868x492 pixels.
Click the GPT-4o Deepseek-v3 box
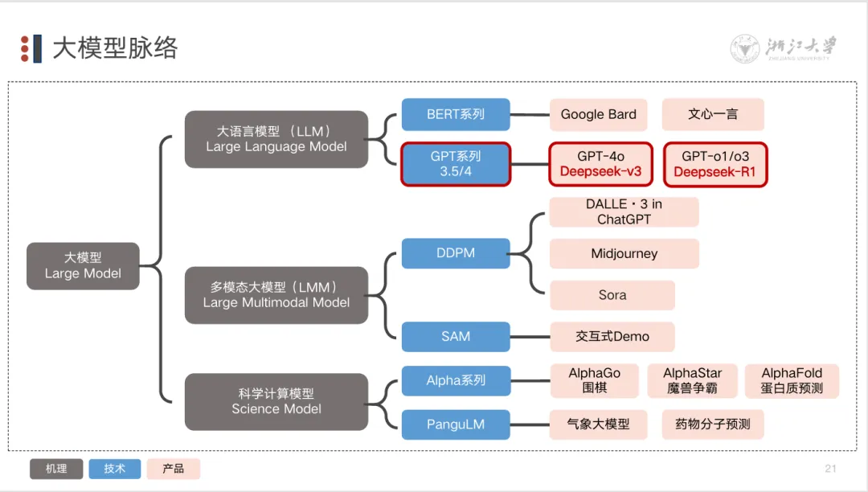(601, 164)
